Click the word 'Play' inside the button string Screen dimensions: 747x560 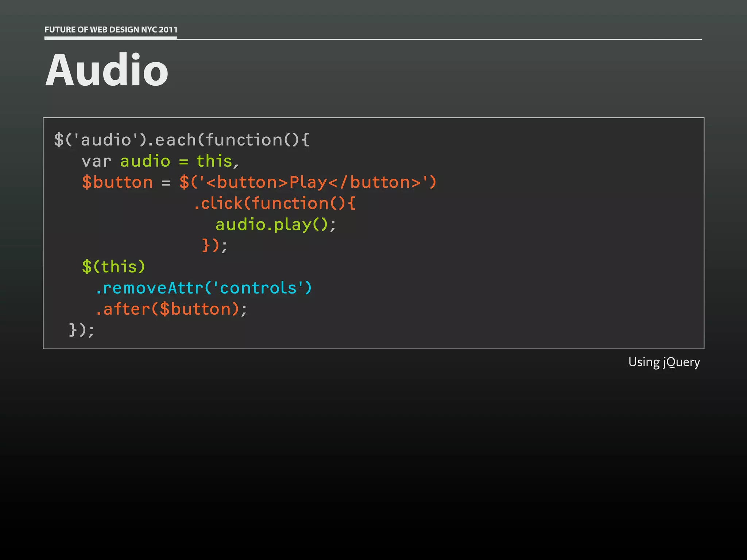coord(308,182)
